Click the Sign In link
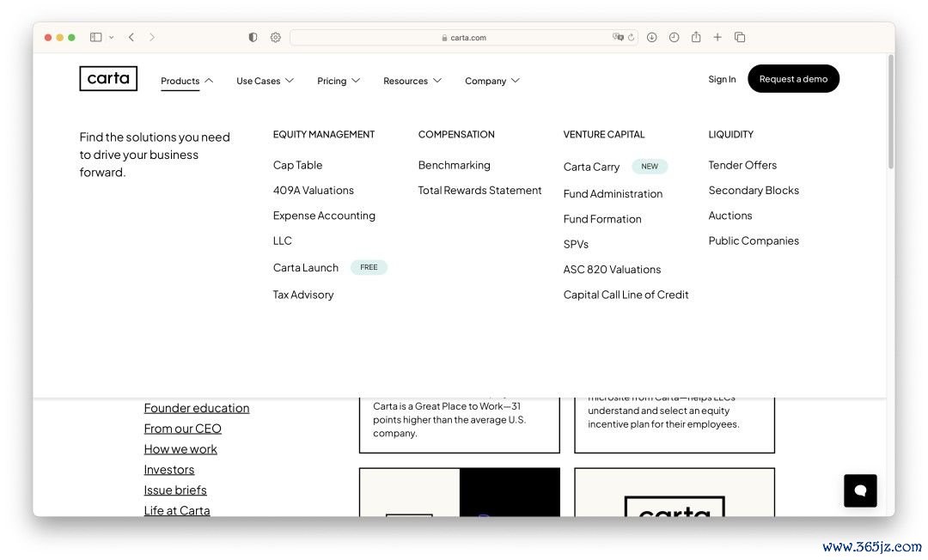Image resolution: width=928 pixels, height=560 pixels. pyautogui.click(x=722, y=79)
